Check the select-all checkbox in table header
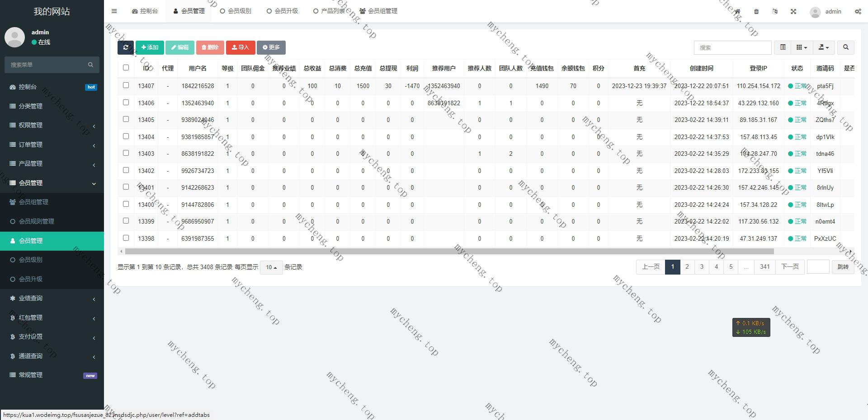868x420 pixels. pyautogui.click(x=126, y=68)
